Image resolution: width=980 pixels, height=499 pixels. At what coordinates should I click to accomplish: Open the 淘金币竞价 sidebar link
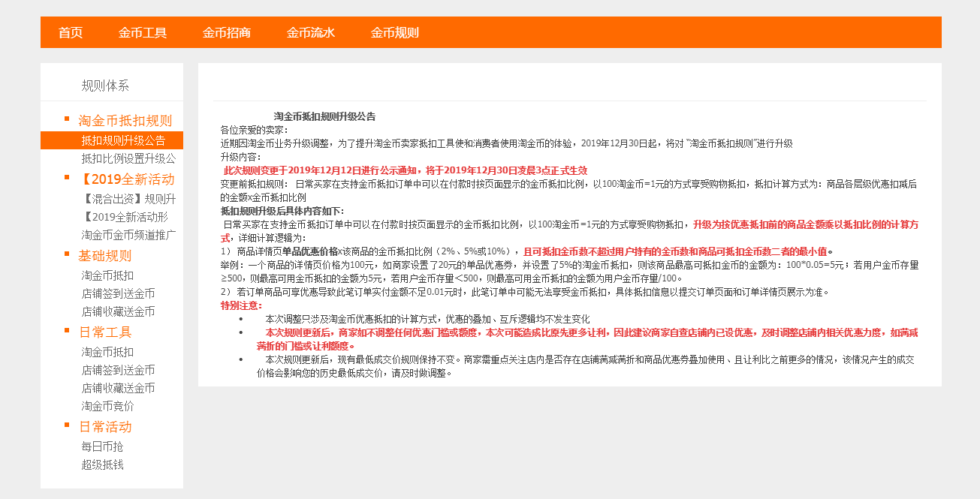click(x=107, y=406)
